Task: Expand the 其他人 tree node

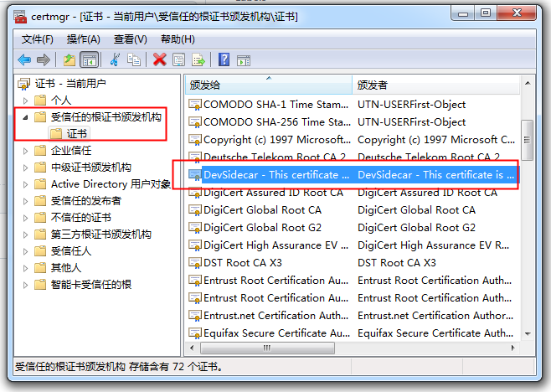Action: coord(25,268)
